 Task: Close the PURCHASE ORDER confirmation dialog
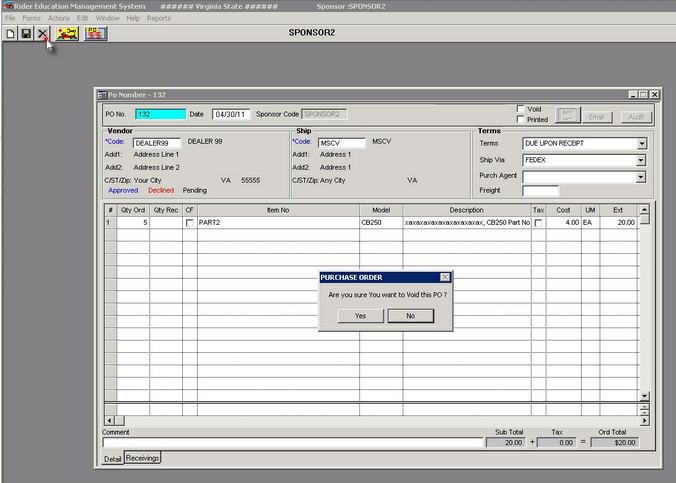[x=445, y=277]
